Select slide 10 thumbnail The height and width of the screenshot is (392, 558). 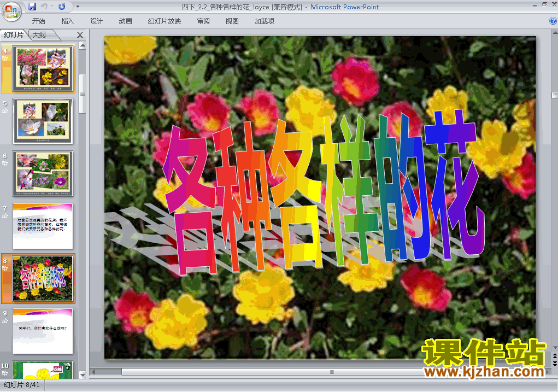(43, 370)
